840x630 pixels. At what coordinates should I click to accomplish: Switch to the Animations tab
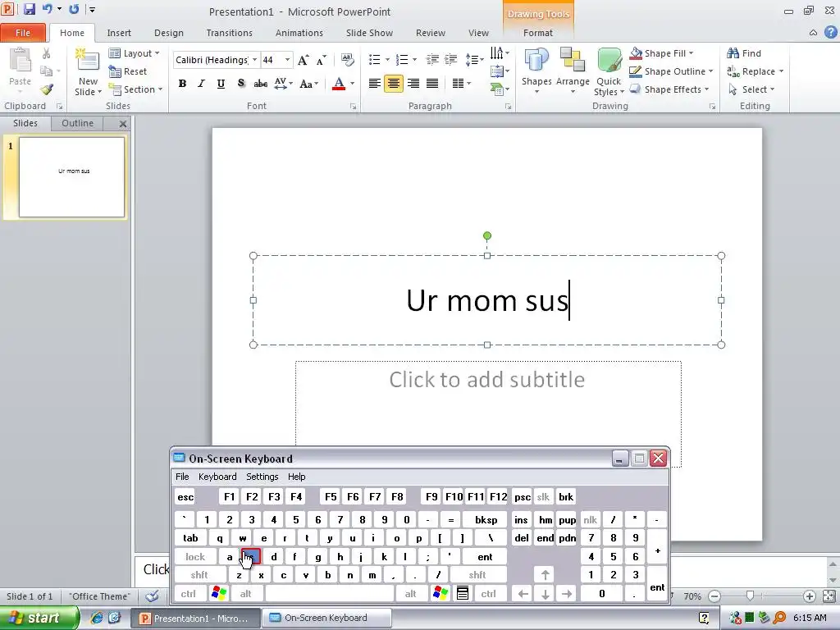tap(299, 33)
